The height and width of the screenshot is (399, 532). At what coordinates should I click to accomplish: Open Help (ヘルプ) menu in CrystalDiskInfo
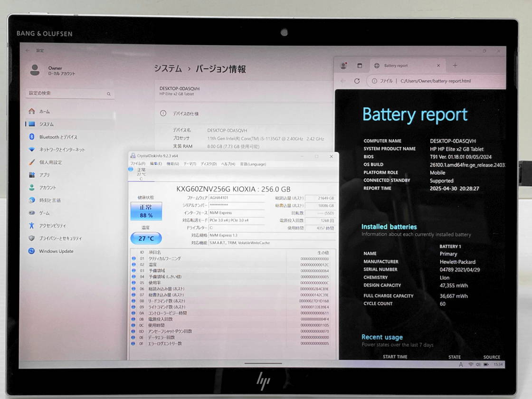(x=228, y=164)
